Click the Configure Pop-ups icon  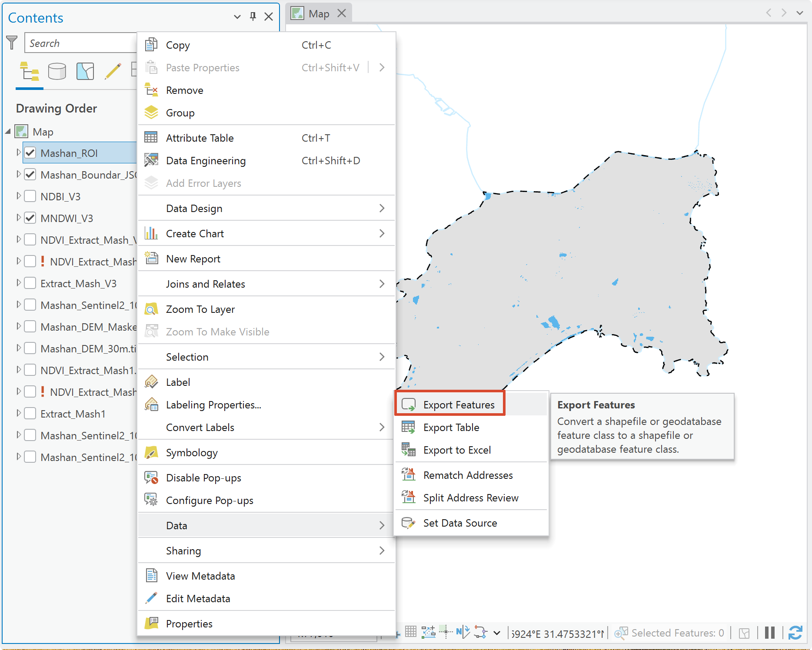pyautogui.click(x=151, y=500)
